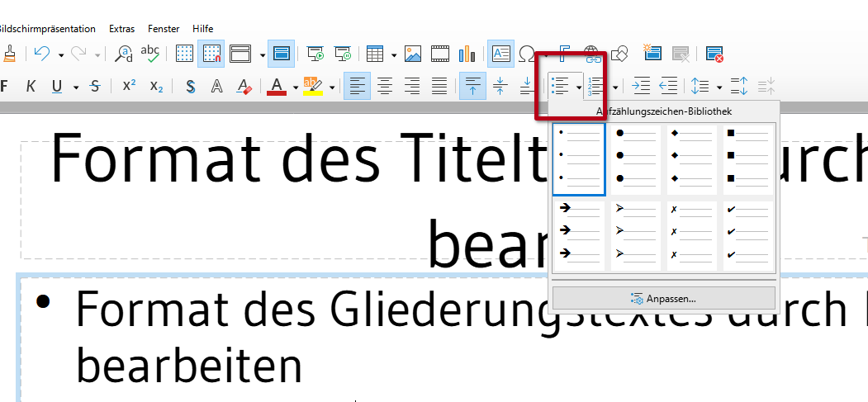Open font color dropdown arrow

(296, 87)
